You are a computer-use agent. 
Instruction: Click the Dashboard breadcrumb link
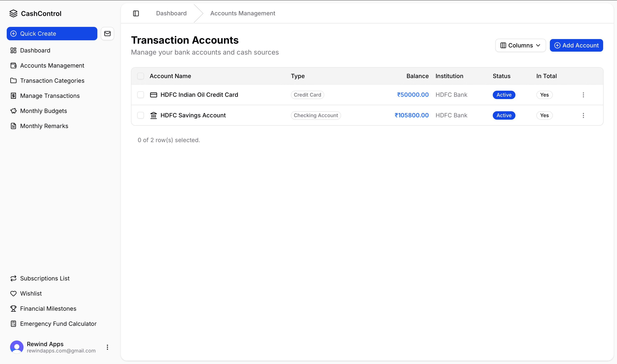click(171, 13)
